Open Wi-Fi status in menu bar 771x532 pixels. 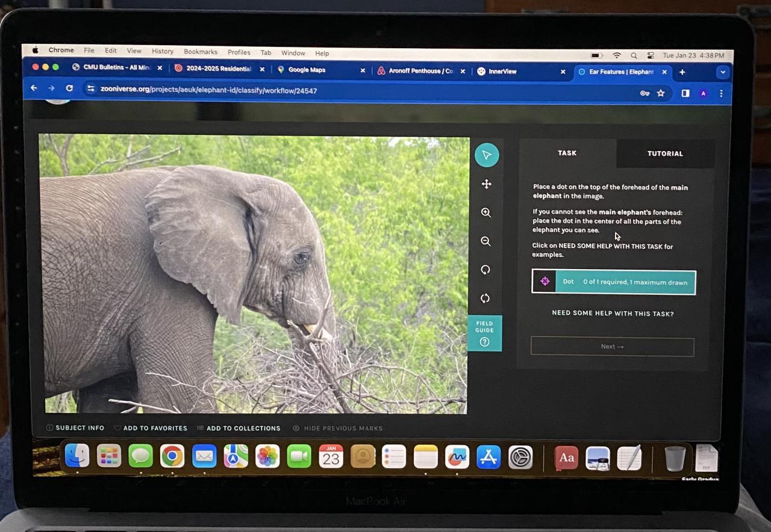(x=617, y=55)
